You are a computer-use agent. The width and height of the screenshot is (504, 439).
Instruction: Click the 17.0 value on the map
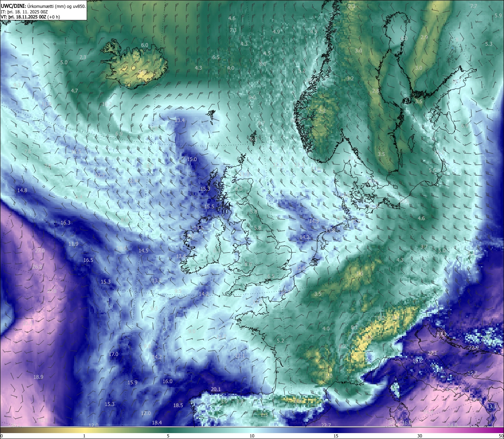[x=113, y=354]
